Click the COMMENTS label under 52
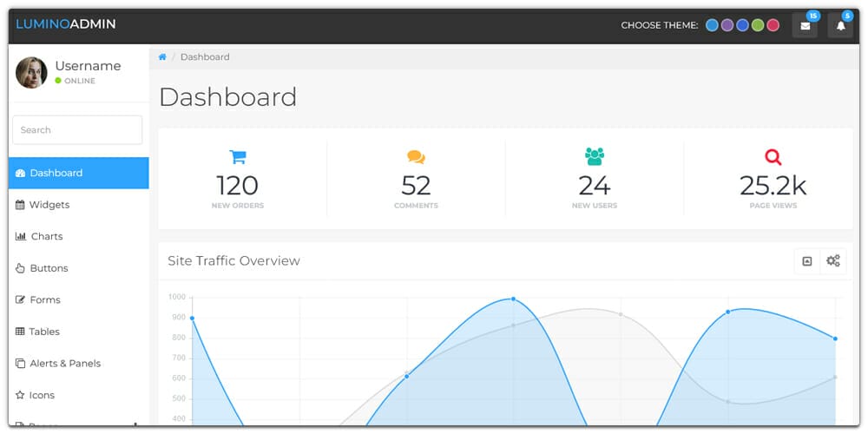 coord(416,206)
